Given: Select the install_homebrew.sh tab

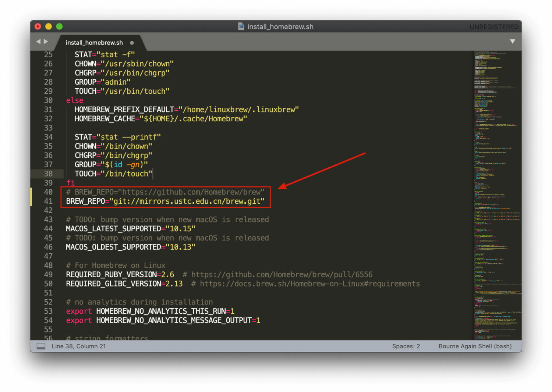Looking at the screenshot, I should click(94, 43).
